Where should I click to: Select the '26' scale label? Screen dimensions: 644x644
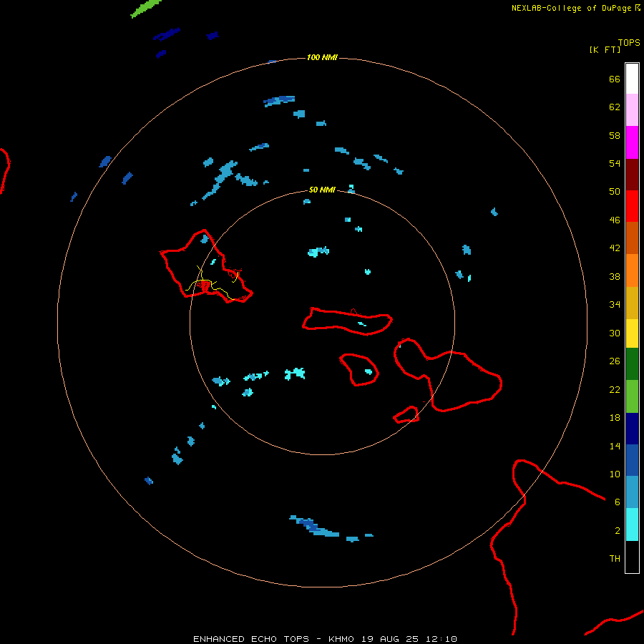tap(615, 361)
